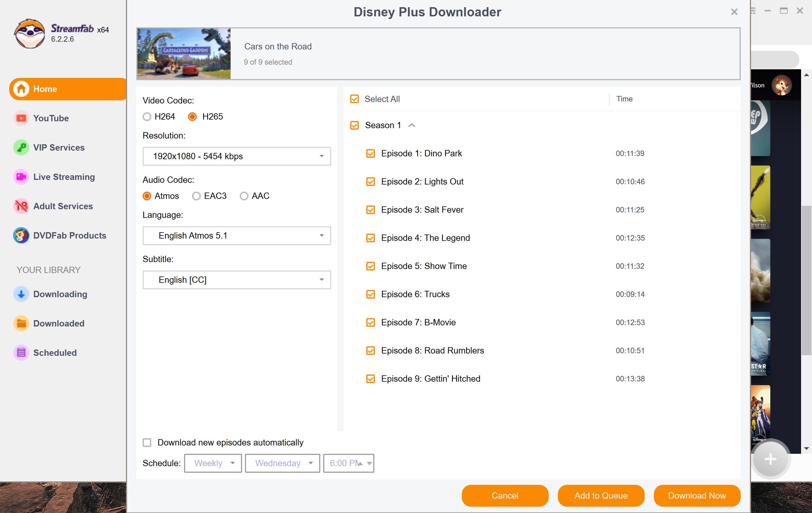
Task: Open the Weekly schedule frequency dropdown
Action: pyautogui.click(x=213, y=463)
